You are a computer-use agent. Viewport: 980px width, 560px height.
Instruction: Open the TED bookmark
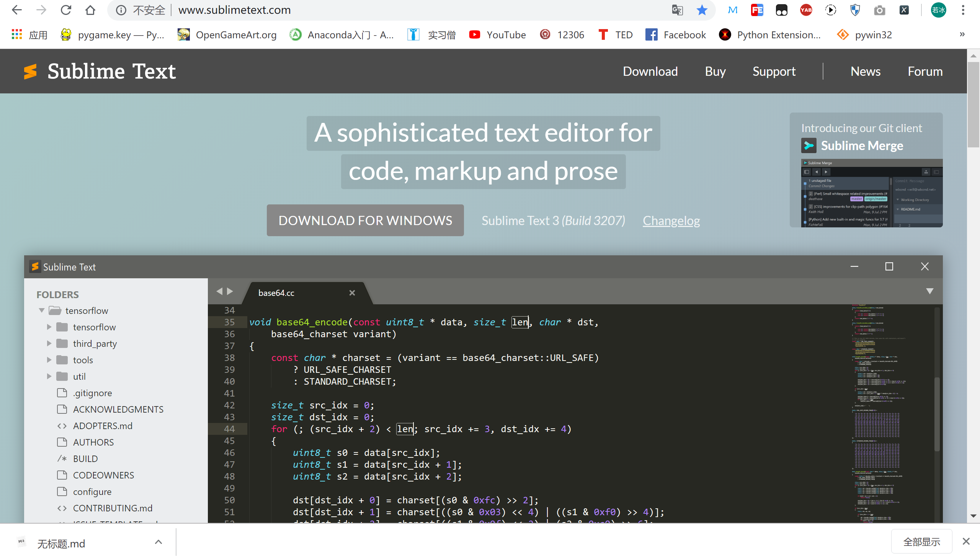(616, 34)
